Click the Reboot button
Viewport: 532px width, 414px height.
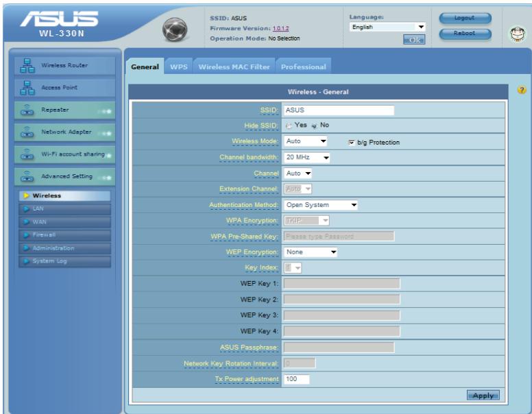coord(465,34)
